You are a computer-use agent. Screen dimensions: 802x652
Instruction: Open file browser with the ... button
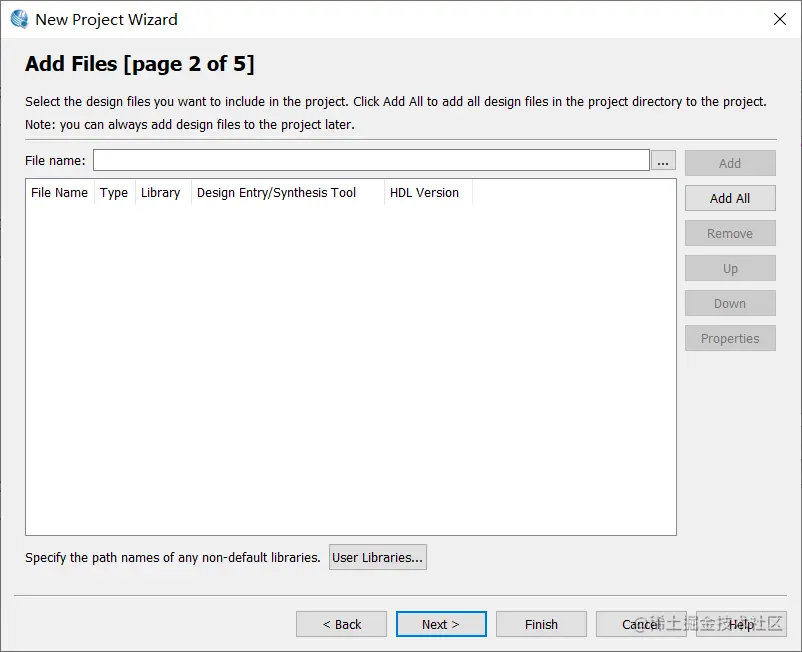click(663, 161)
